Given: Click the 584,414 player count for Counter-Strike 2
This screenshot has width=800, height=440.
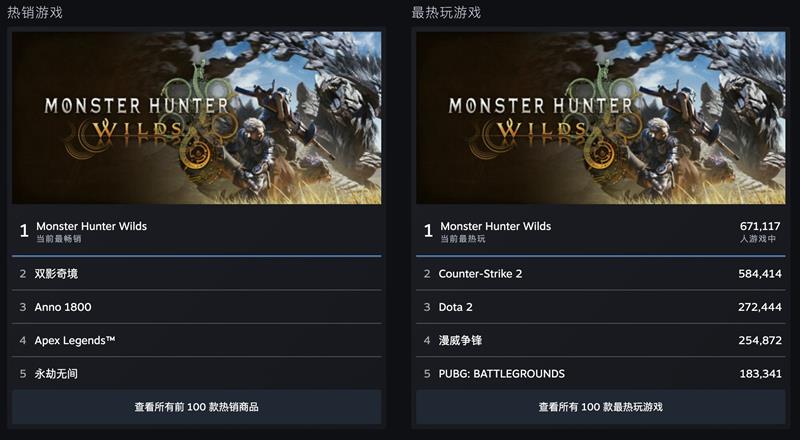Looking at the screenshot, I should tap(760, 274).
